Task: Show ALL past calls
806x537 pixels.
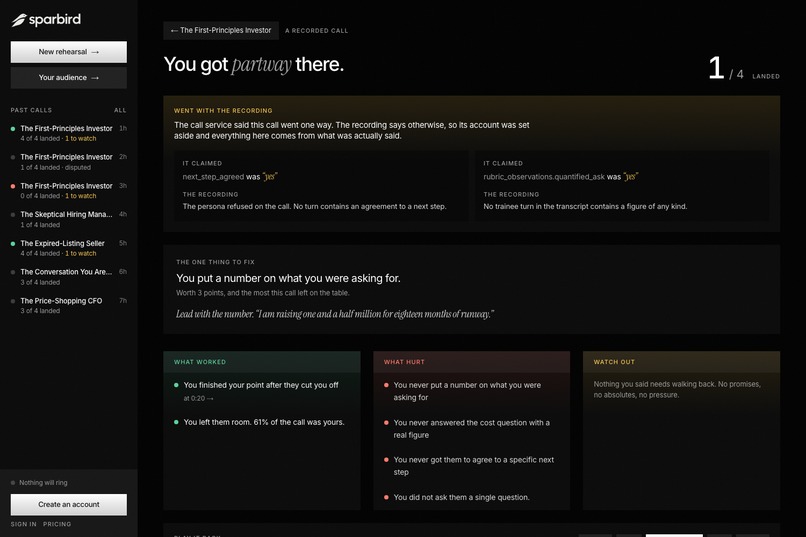Action: [120, 110]
